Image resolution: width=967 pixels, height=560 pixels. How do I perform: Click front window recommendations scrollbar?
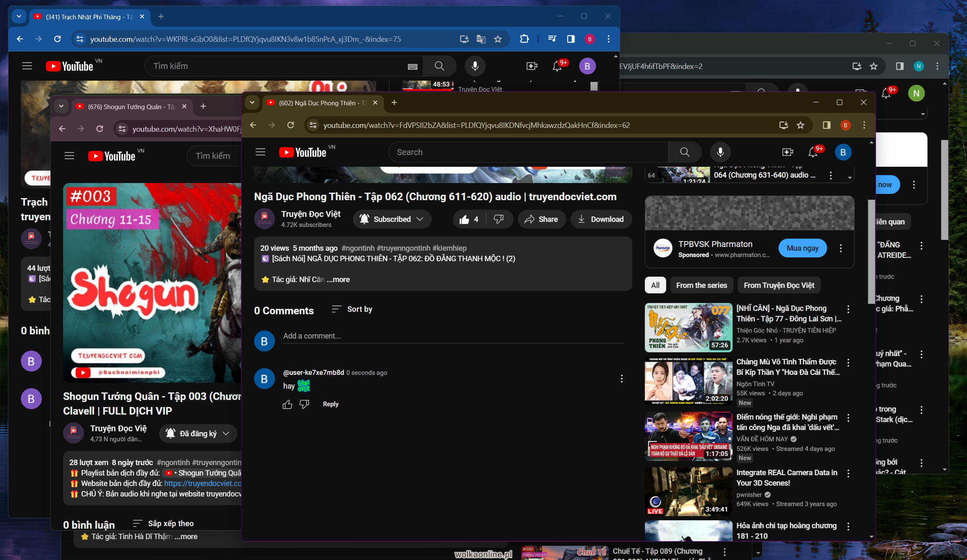tap(871, 251)
